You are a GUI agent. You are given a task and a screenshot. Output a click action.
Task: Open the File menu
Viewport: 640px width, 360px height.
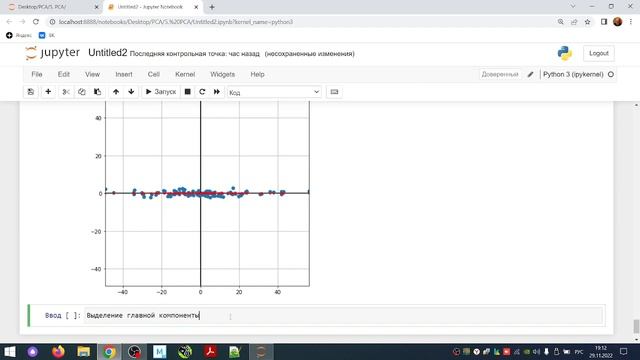(37, 74)
